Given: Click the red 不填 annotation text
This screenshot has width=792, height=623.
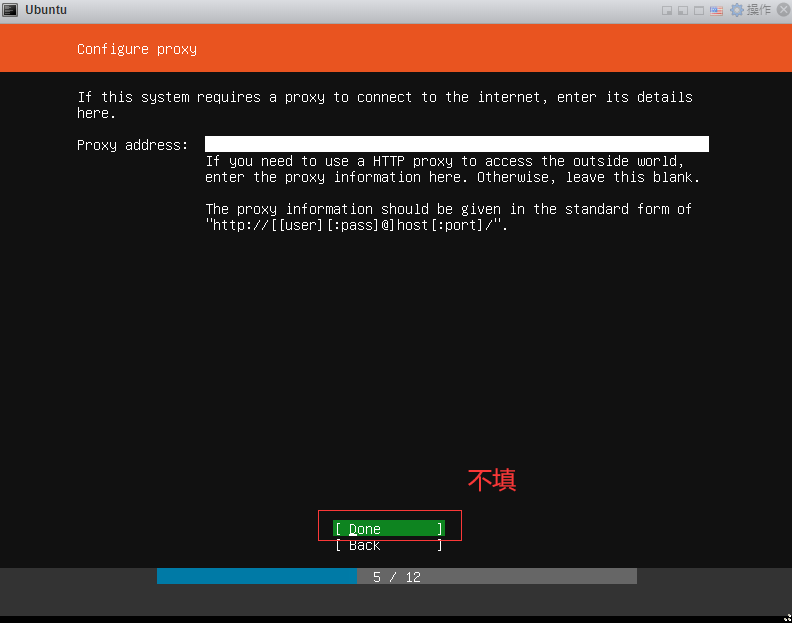Looking at the screenshot, I should (491, 480).
